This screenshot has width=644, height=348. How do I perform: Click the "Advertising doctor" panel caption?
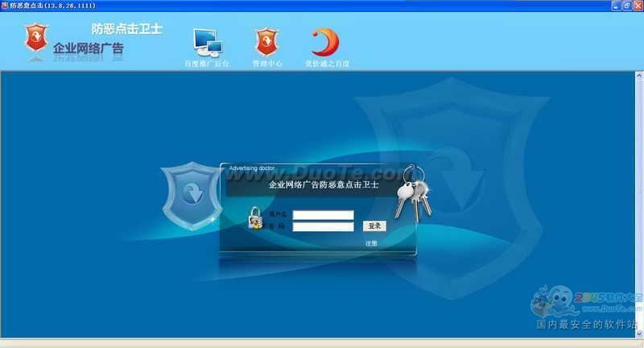(252, 168)
